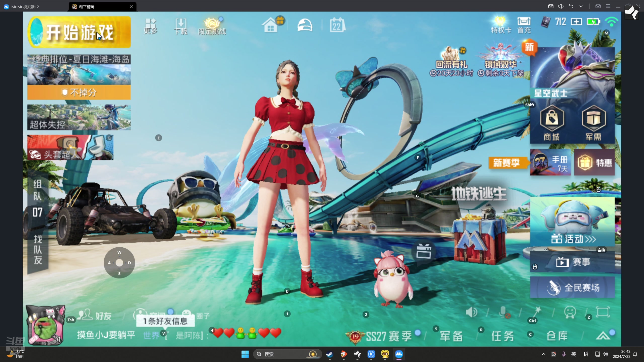Open the helmet outfit icon

pos(305,25)
